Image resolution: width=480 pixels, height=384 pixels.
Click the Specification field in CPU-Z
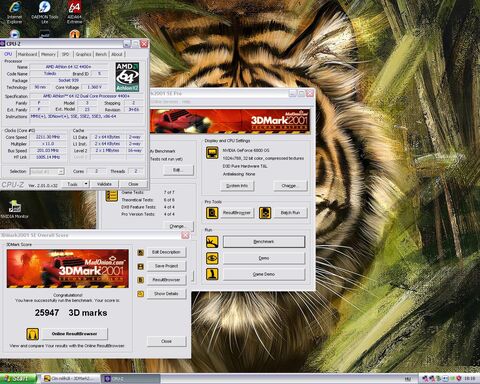point(87,96)
